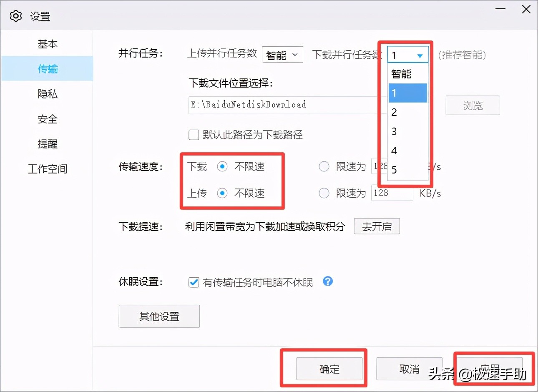Screen dimensions: 538x392
Task: Select the 安全 category in the sidebar
Action: tap(47, 119)
